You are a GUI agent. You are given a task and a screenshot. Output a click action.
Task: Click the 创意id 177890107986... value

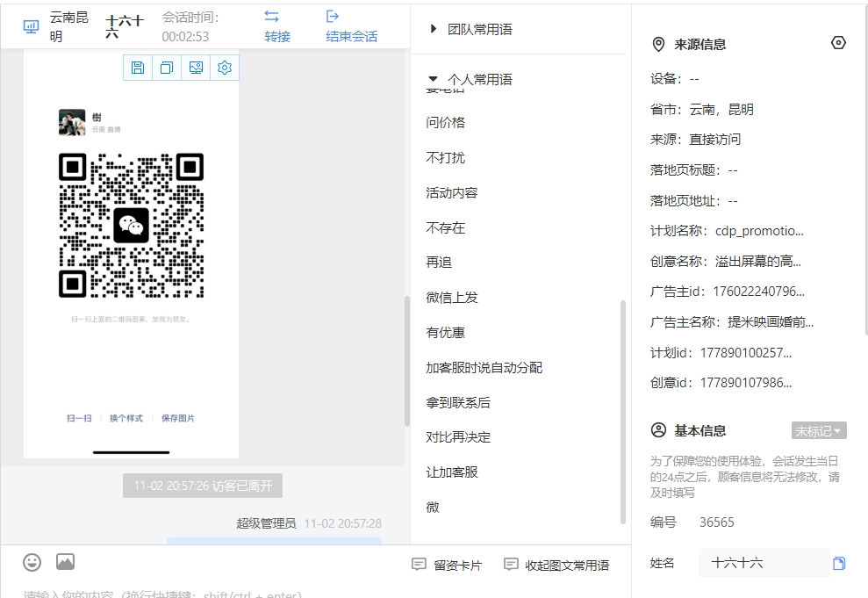746,383
